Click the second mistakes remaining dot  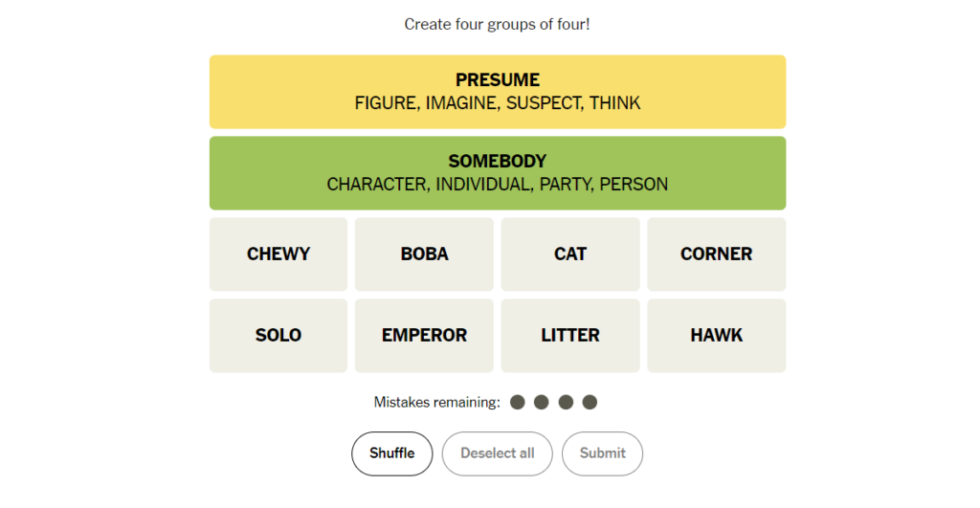tap(542, 402)
